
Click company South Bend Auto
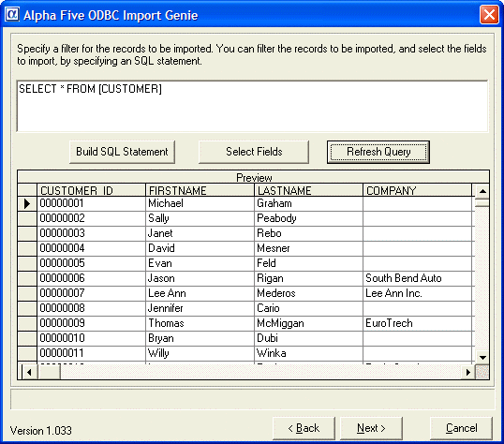coord(417,278)
